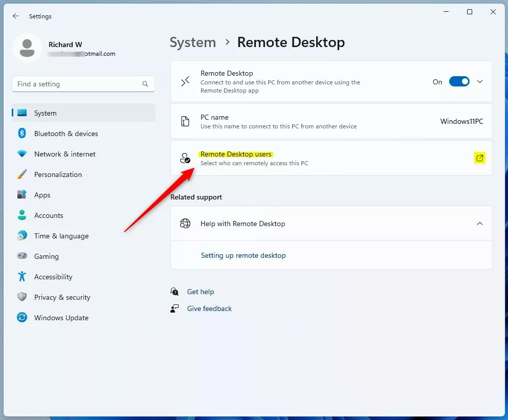Click the Windows Update sync icon
The width and height of the screenshot is (508, 420).
pos(21,317)
